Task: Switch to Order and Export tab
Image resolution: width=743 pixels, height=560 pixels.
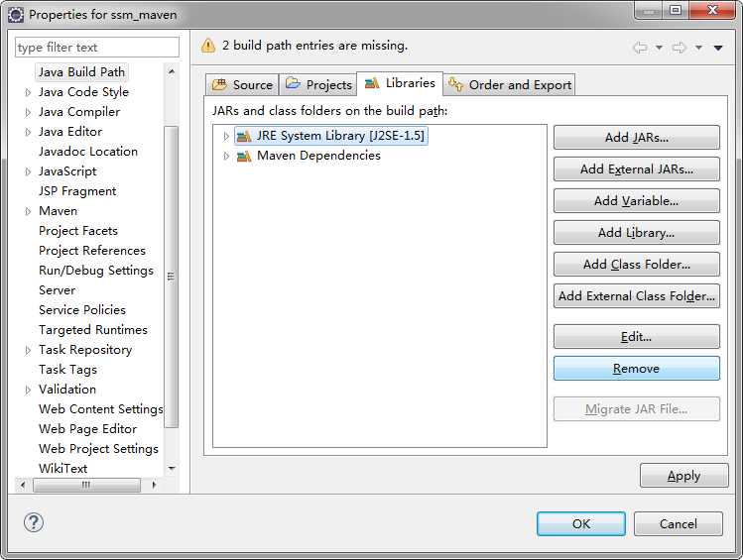Action: 510,84
